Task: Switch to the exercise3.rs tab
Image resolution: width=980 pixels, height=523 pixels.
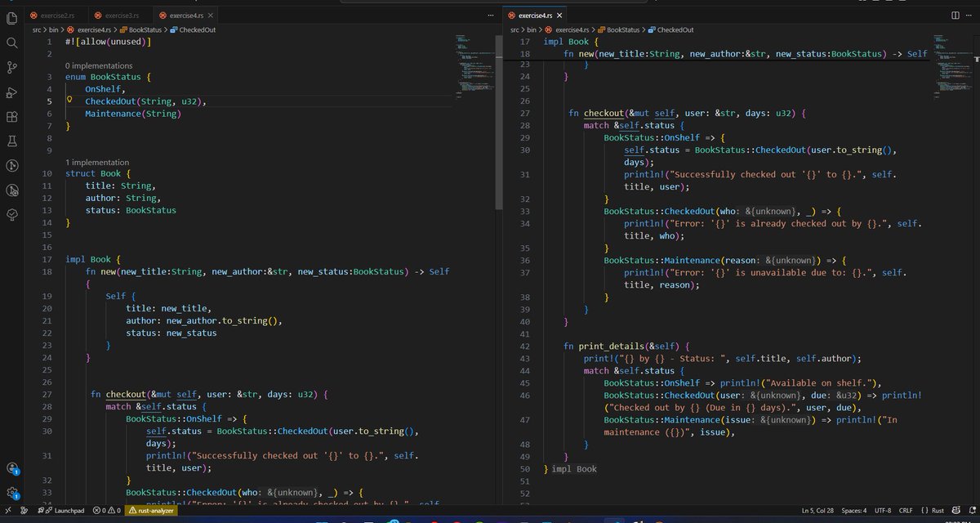Action: 121,16
